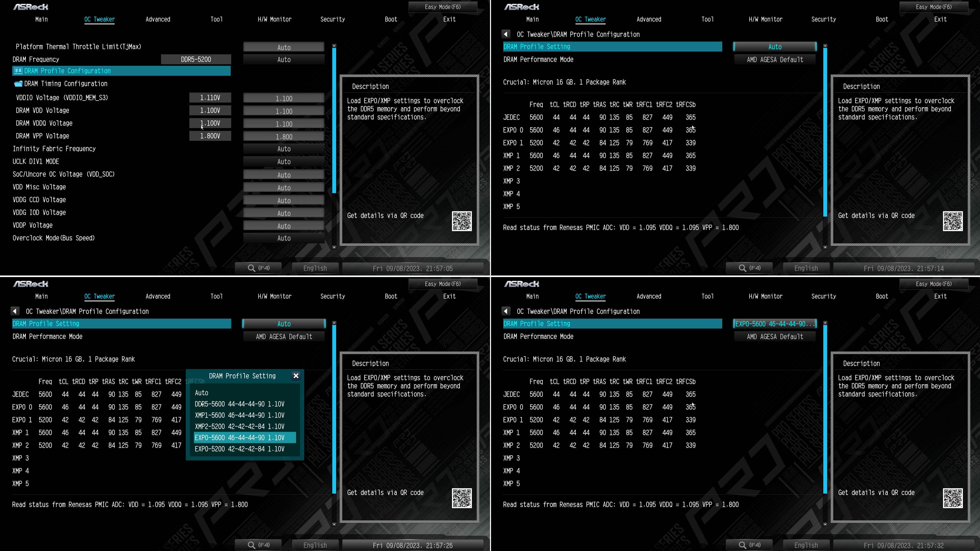Open the Infinity Fabric Frequency Auto dropdown

pos(284,149)
